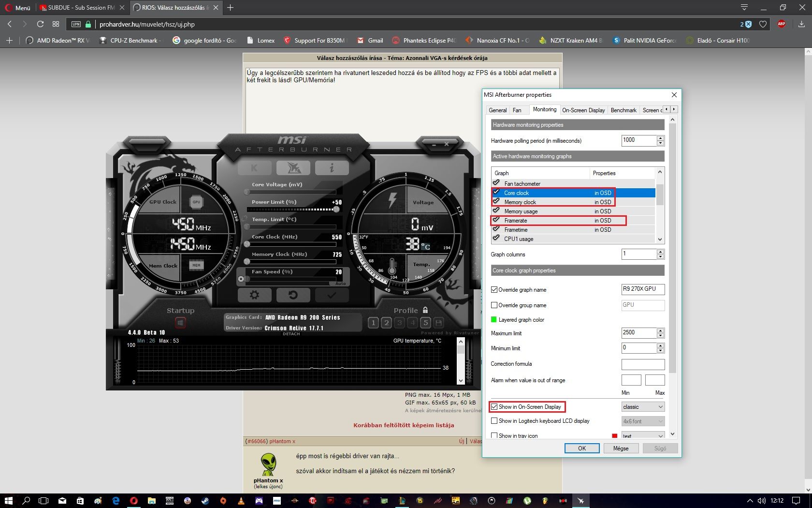Viewport: 812px width, 508px height.
Task: Open VLC from the taskbar
Action: 241,501
